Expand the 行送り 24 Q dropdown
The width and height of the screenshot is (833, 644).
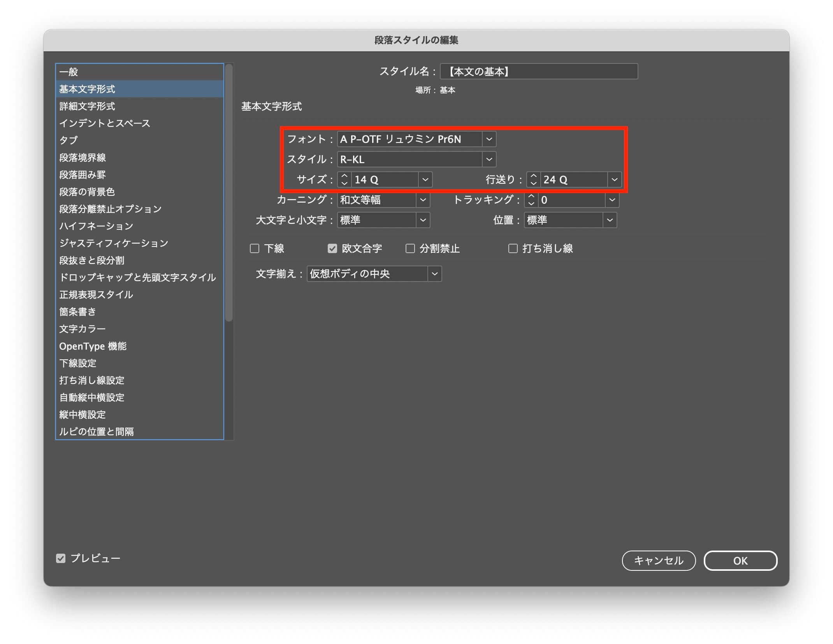pos(614,179)
